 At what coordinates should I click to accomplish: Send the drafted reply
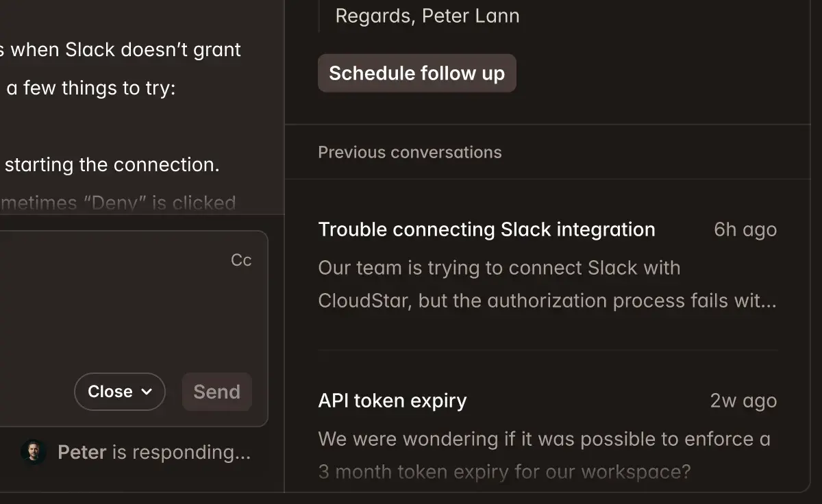(216, 392)
